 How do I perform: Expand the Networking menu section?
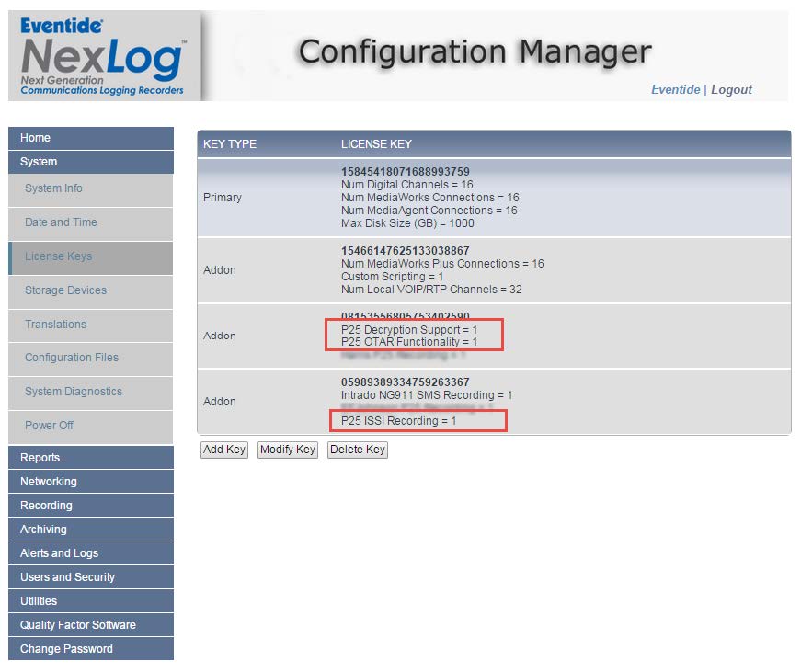pos(90,482)
